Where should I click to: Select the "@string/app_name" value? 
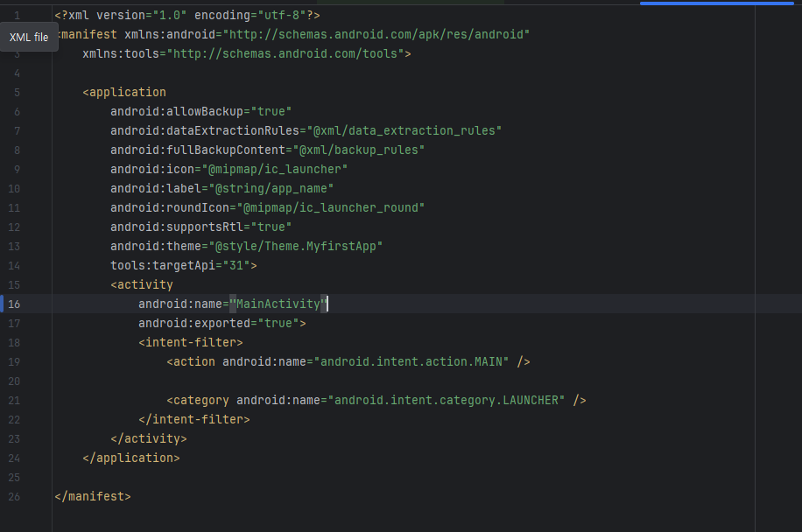pos(271,189)
